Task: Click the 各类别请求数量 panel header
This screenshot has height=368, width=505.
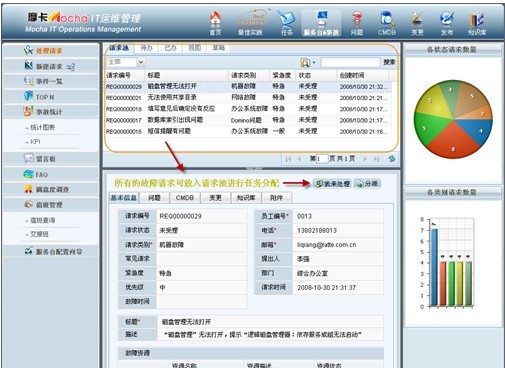Action: coord(452,192)
